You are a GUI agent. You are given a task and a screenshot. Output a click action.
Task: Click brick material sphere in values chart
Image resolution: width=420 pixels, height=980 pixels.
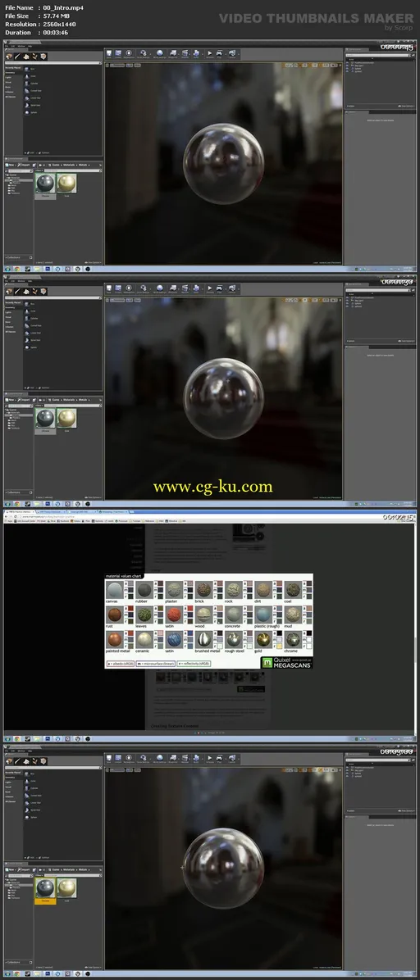pyautogui.click(x=203, y=590)
